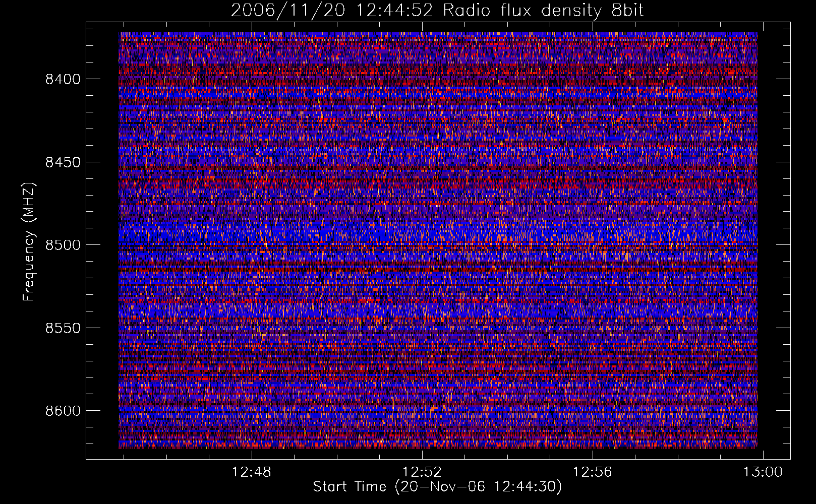816x504 pixels.
Task: Click the 12:48 time axis label
Action: [x=251, y=472]
